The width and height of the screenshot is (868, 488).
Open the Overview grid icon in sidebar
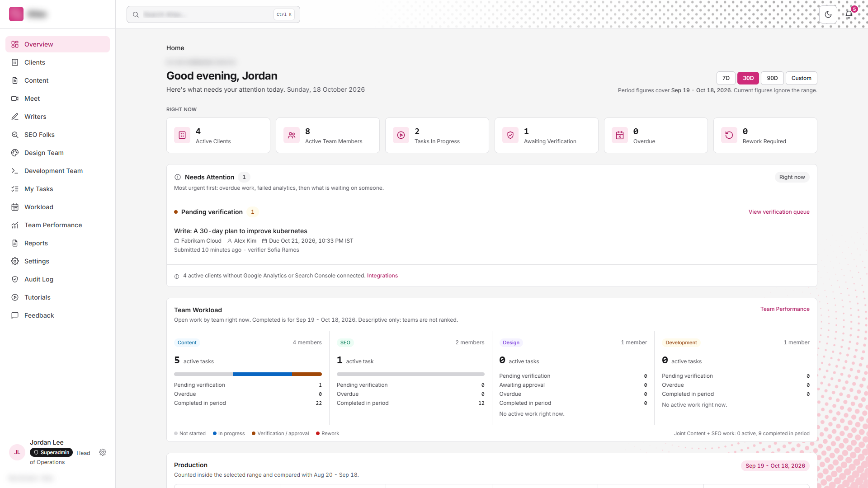[15, 44]
